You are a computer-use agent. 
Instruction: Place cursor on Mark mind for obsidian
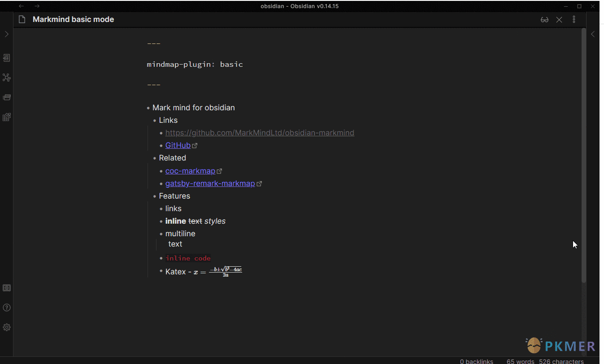click(x=194, y=108)
